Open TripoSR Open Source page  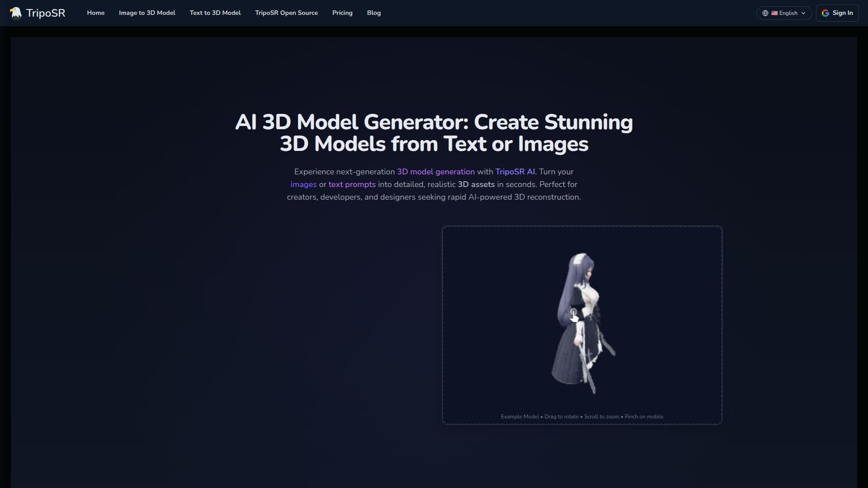point(287,13)
